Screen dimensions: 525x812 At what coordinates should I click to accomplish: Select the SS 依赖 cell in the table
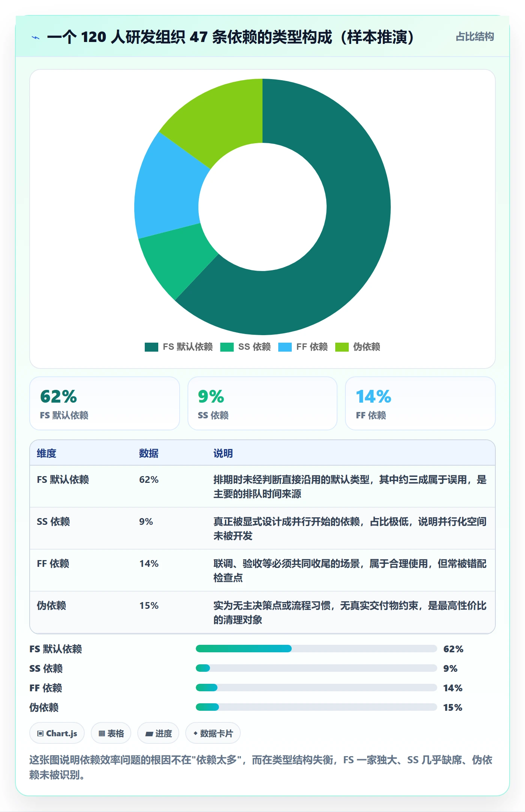point(53,521)
